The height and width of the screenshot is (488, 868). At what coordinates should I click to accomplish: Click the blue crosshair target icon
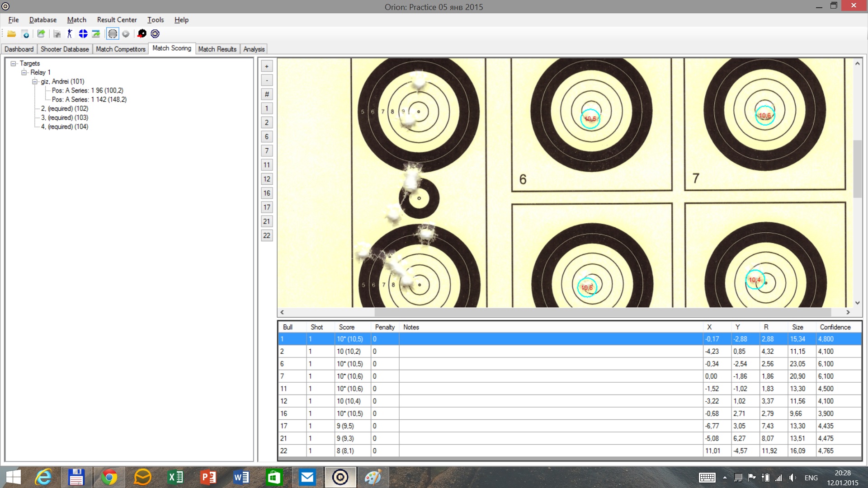[83, 34]
